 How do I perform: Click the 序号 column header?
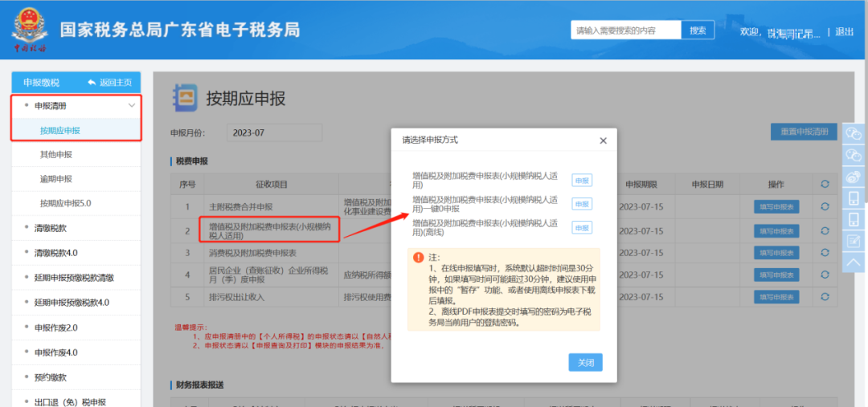click(187, 184)
